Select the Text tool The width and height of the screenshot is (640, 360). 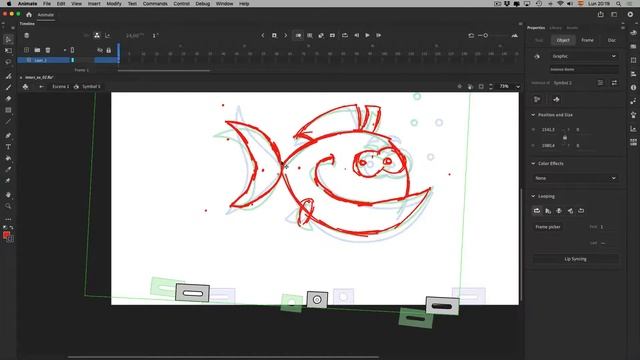8,147
